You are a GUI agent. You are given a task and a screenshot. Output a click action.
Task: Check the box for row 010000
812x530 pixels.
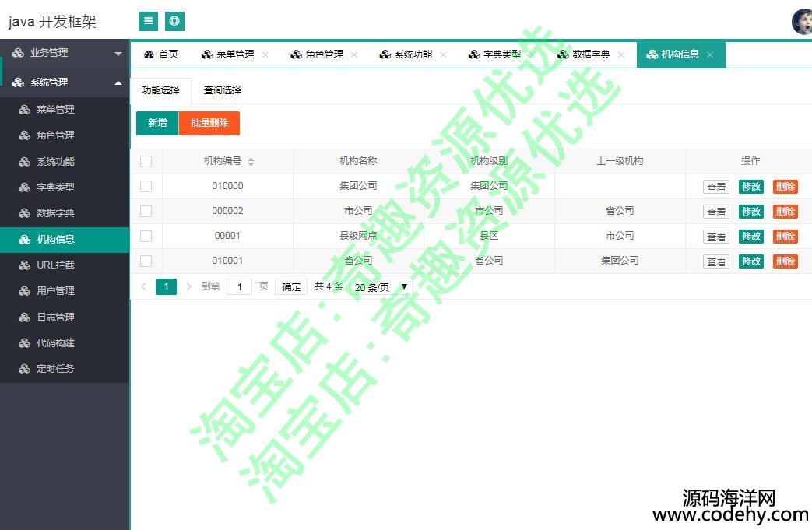146,186
